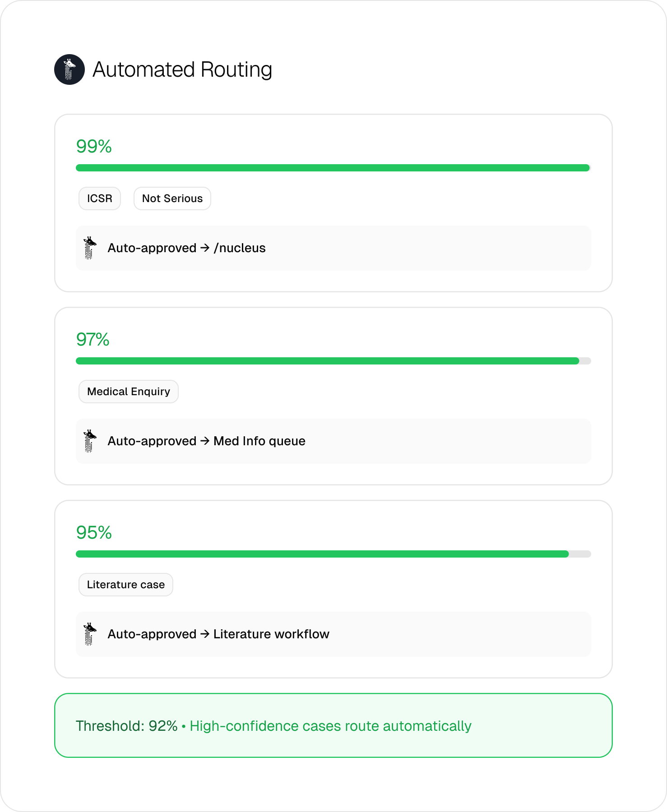Click the 99% confidence value
667x812 pixels.
point(94,147)
